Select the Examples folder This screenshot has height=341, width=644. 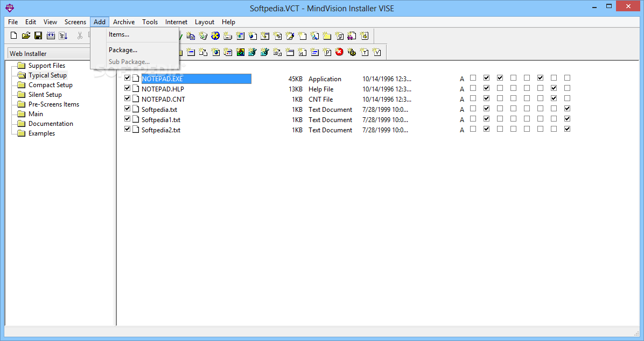[x=41, y=133]
